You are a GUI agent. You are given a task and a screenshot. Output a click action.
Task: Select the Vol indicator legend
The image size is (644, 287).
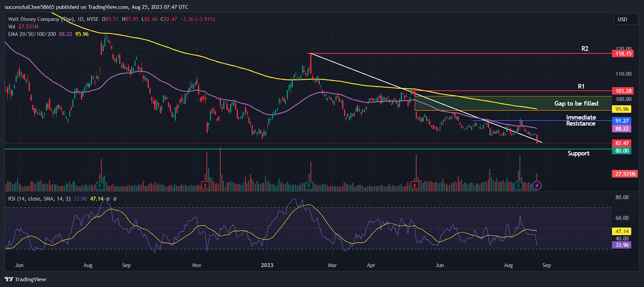(x=12, y=27)
